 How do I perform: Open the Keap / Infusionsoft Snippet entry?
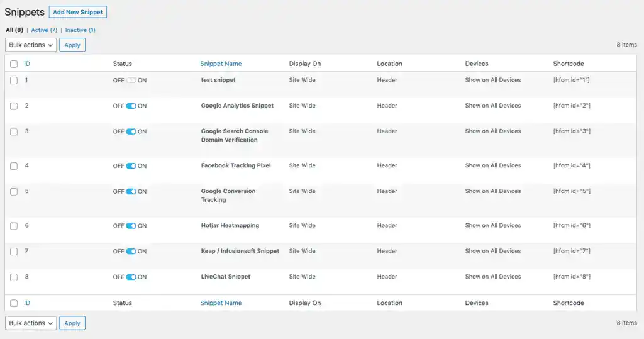click(x=240, y=251)
